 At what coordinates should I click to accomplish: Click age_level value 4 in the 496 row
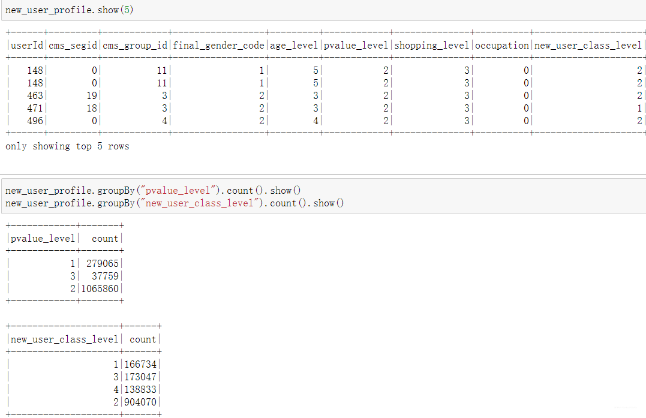click(315, 121)
